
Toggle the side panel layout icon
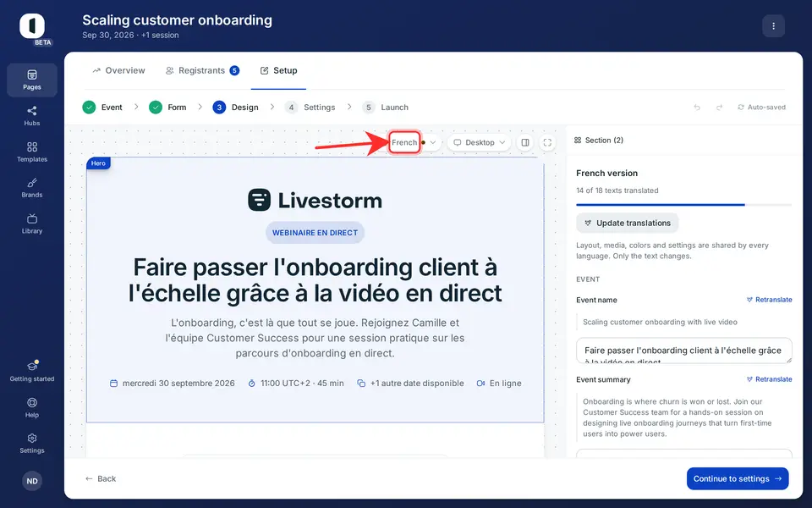(x=525, y=142)
